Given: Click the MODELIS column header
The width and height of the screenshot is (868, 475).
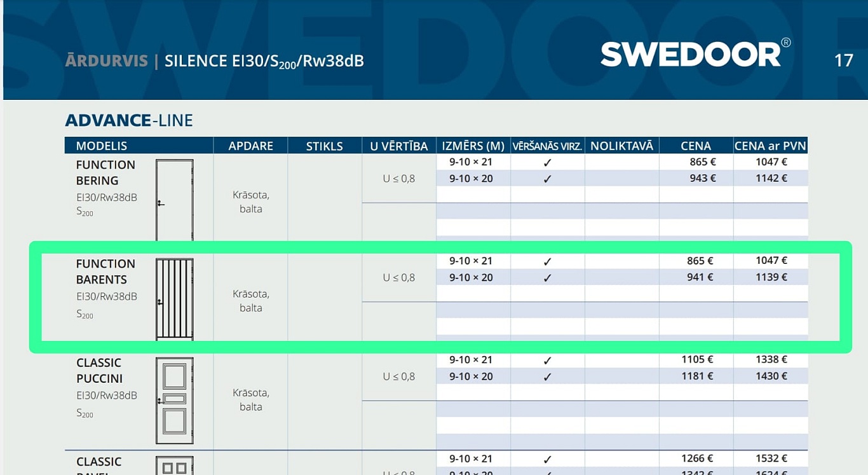Looking at the screenshot, I should 102,146.
